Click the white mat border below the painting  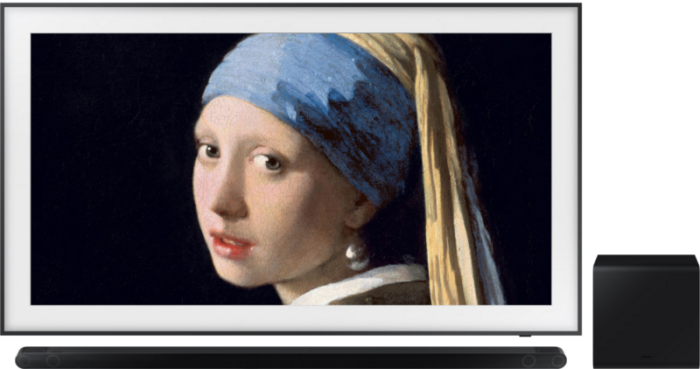coord(291,318)
